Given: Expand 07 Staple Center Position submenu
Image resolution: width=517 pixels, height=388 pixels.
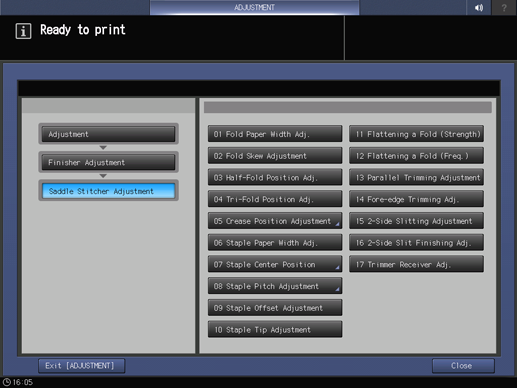Looking at the screenshot, I should tap(275, 264).
